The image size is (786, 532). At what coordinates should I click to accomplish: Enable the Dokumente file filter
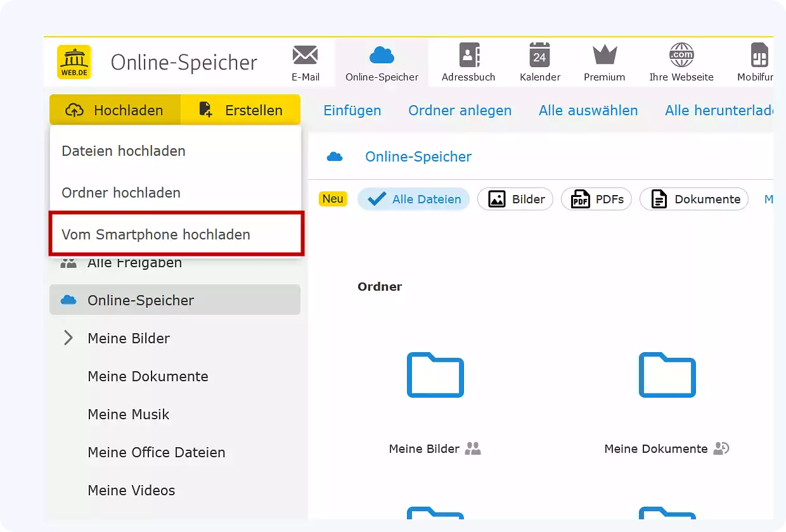click(693, 199)
